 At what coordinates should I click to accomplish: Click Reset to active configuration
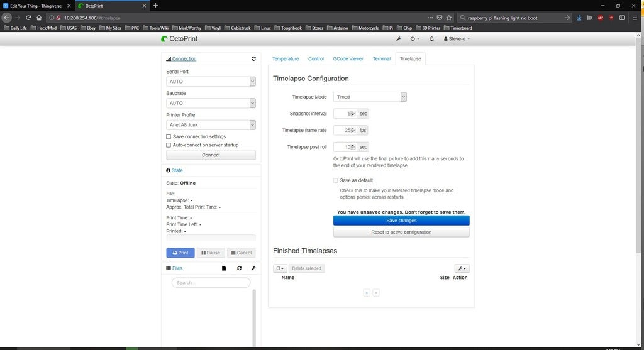(401, 232)
